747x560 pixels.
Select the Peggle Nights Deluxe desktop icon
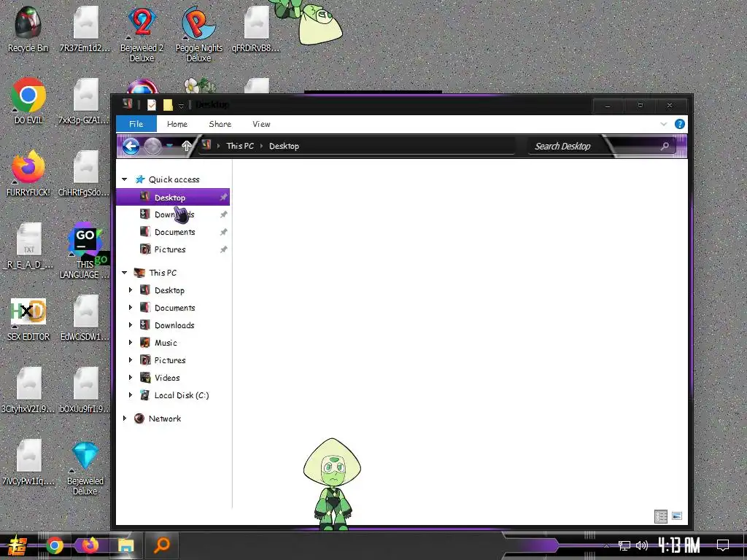pos(198,34)
